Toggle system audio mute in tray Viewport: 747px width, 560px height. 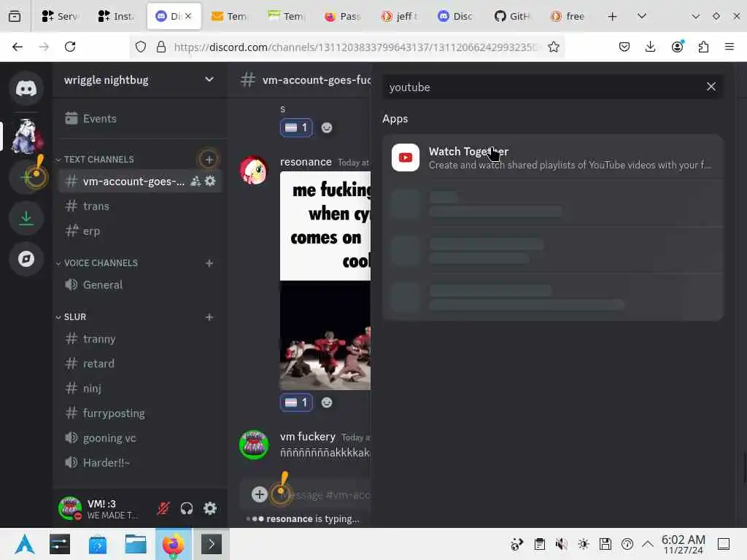point(561,544)
